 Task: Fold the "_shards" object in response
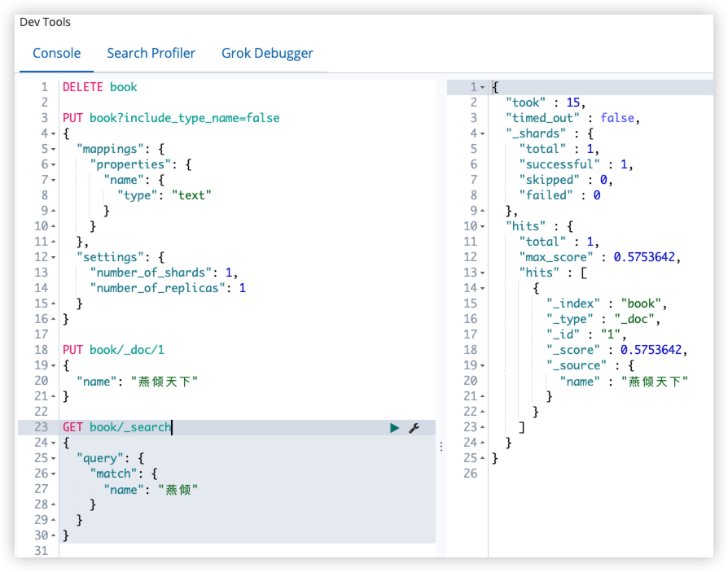(482, 134)
